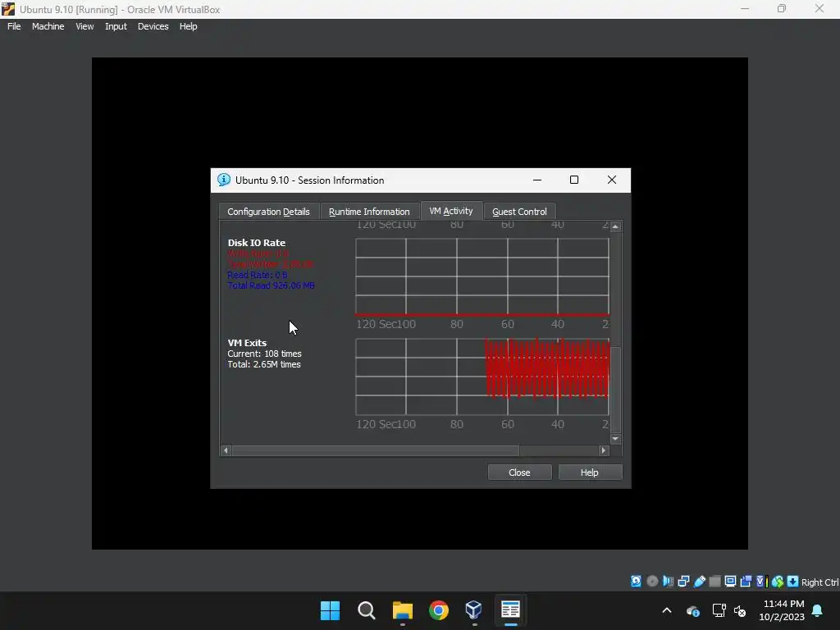This screenshot has height=630, width=840.
Task: Click the grey shared folders status icon
Action: pyautogui.click(x=714, y=582)
